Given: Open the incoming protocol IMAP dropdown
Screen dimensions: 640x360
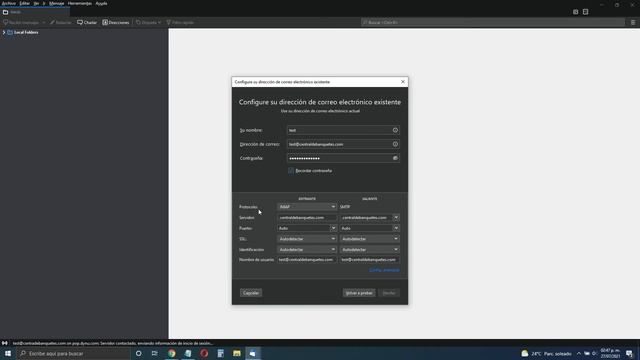Looking at the screenshot, I should 307,207.
